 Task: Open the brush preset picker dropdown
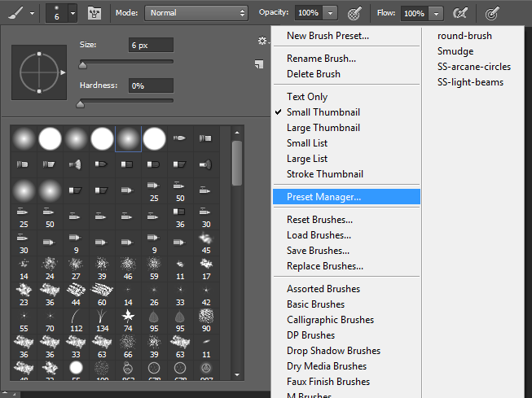point(73,13)
